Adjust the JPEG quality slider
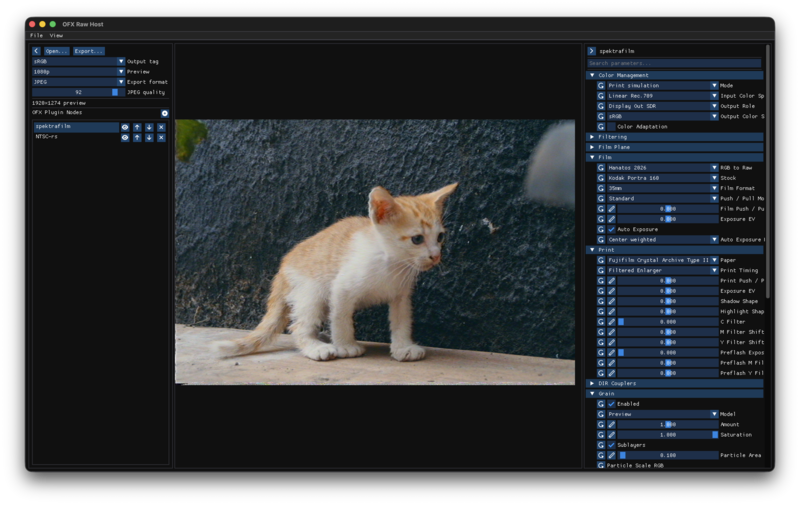The height and width of the screenshot is (505, 800). click(x=79, y=92)
